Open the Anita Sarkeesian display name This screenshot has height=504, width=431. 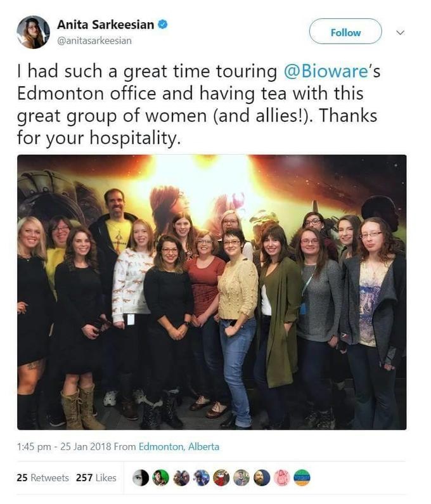coord(106,25)
